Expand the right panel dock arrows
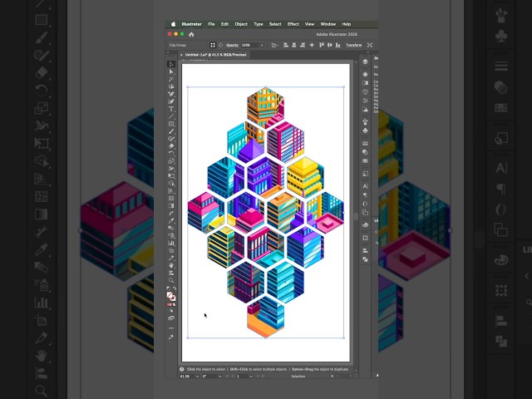Image resolution: width=532 pixels, height=399 pixels. [x=368, y=52]
